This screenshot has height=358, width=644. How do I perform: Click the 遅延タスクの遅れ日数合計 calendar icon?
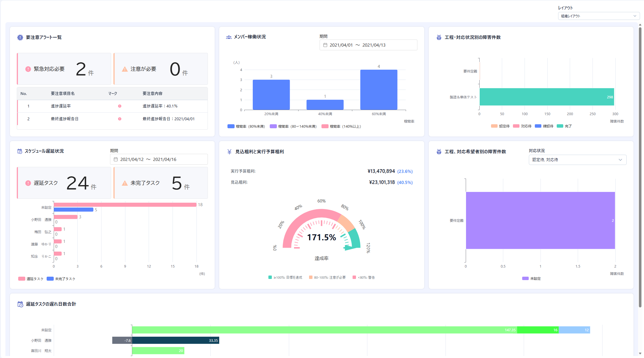(x=20, y=304)
